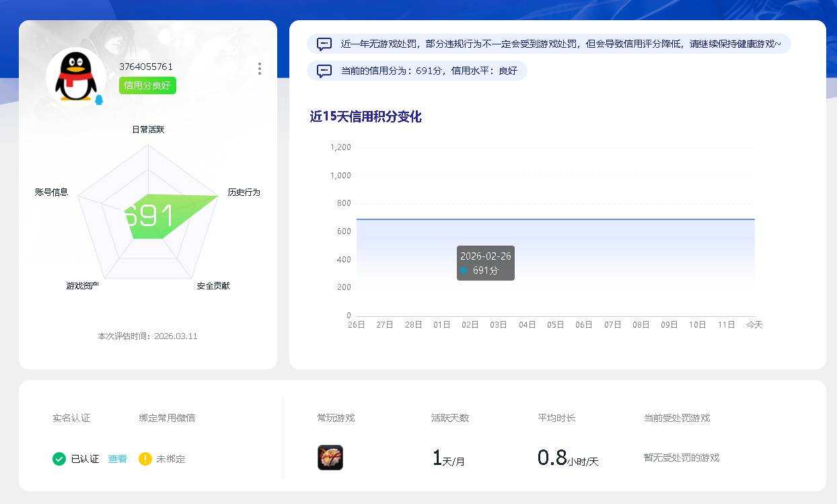Click the 常玩游戏 label

(x=336, y=418)
